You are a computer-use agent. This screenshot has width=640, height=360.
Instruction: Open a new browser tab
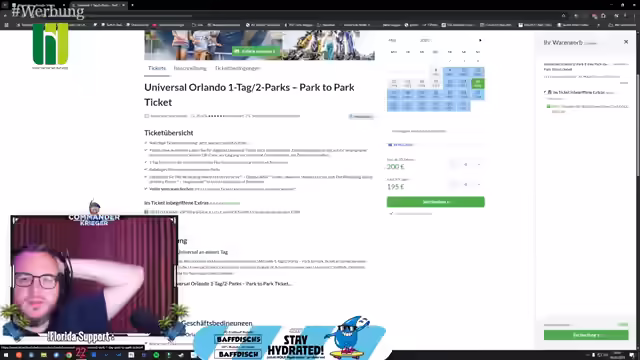(x=132, y=5)
